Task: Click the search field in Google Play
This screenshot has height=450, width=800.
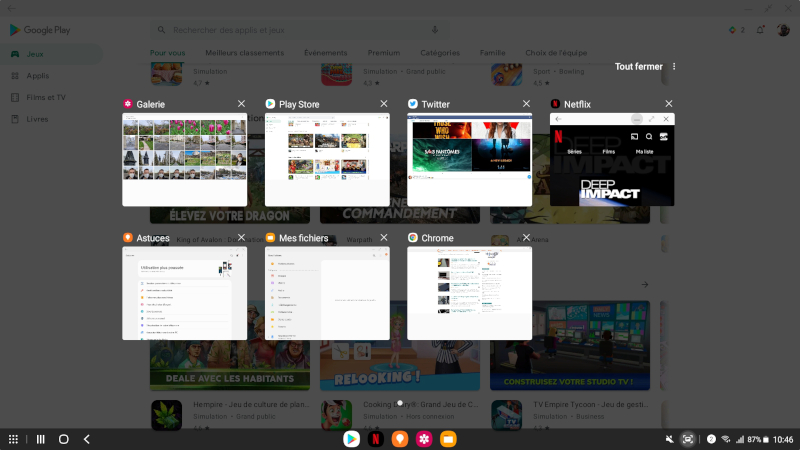Action: point(302,30)
